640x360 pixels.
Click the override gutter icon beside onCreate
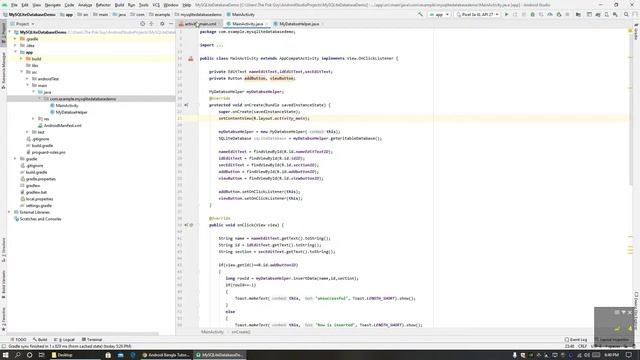[186, 105]
